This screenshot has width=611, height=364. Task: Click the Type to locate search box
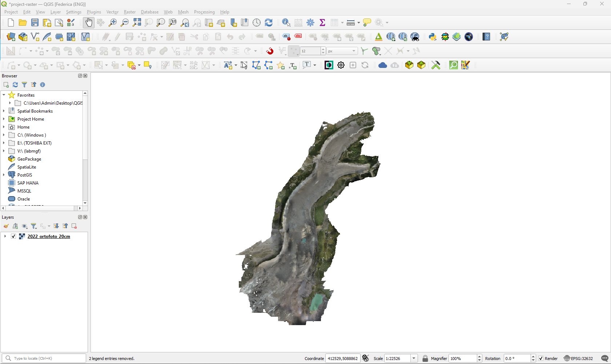(44, 359)
